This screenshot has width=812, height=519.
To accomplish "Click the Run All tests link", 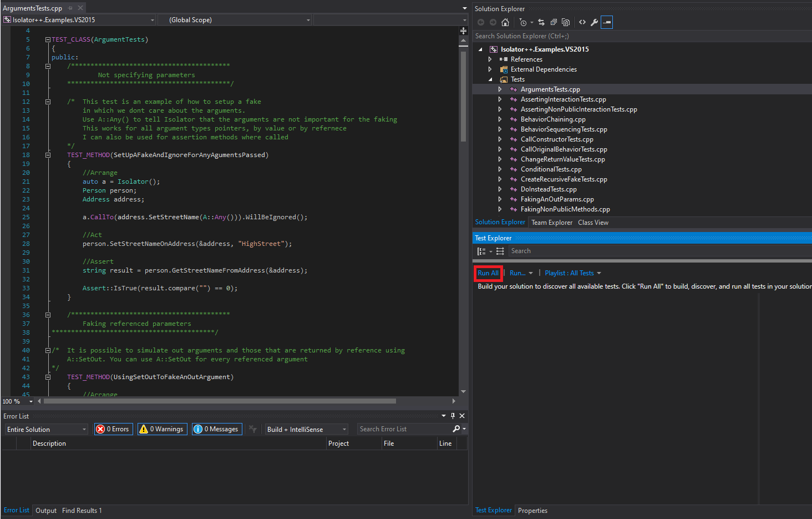I will [488, 273].
